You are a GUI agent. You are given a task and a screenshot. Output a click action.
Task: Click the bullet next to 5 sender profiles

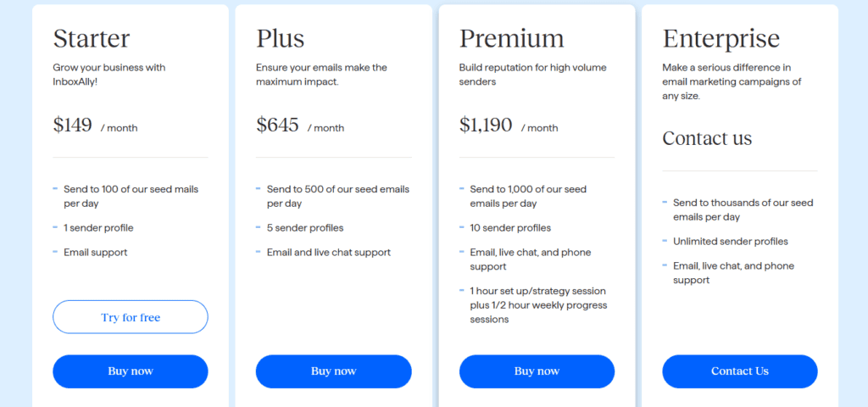259,227
